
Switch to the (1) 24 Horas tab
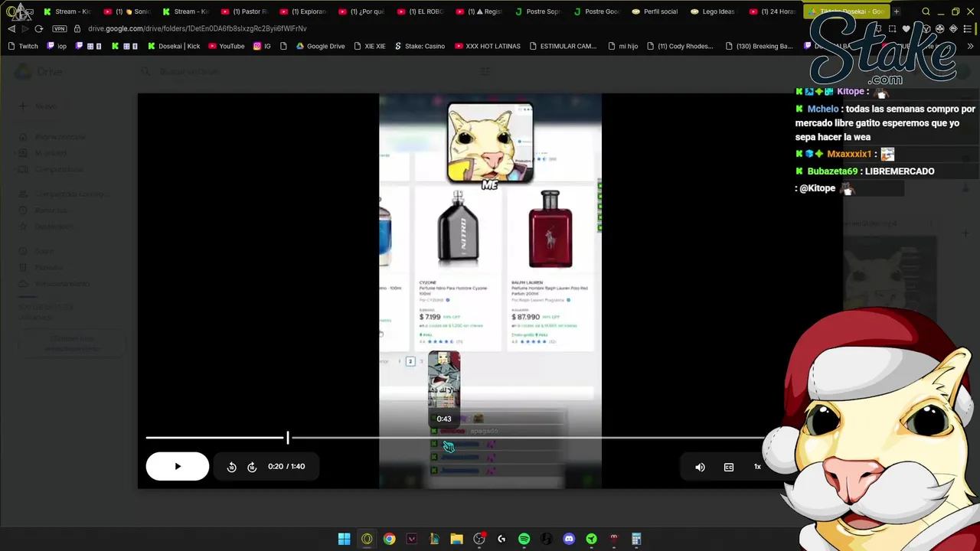(x=773, y=11)
